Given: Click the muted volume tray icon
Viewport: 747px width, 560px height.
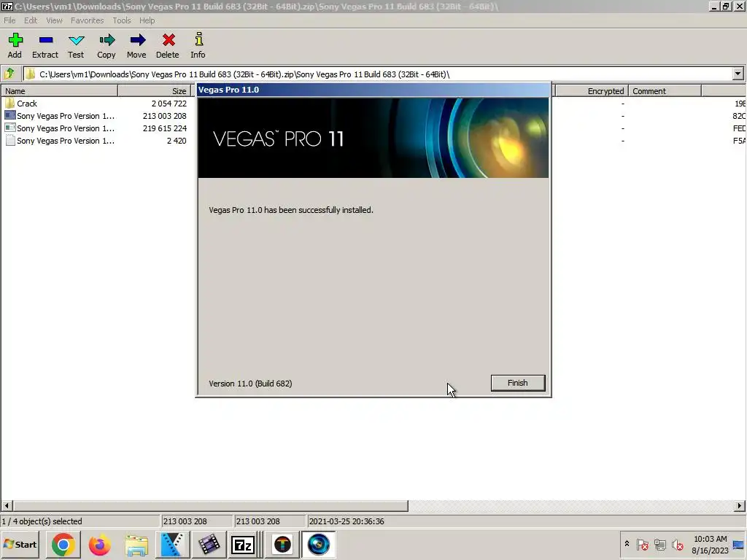Looking at the screenshot, I should point(677,544).
